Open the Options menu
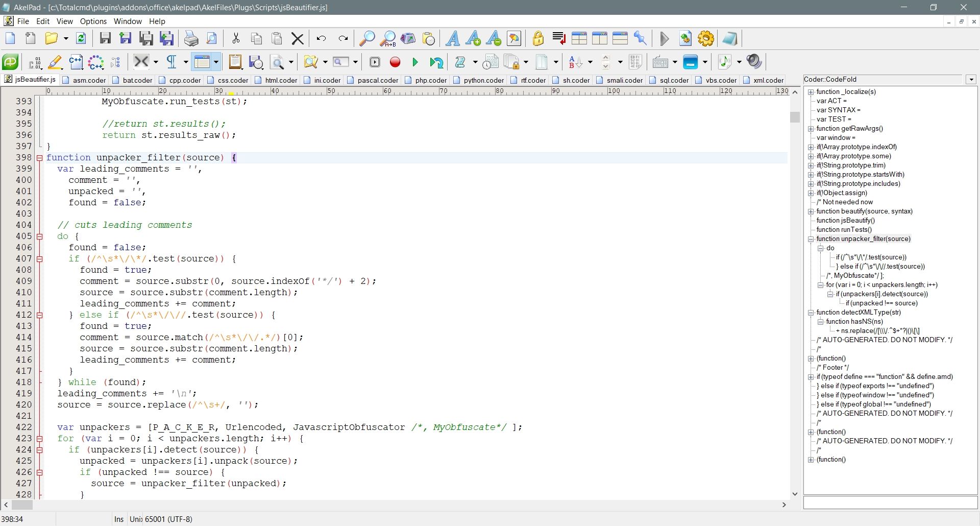The width and height of the screenshot is (980, 526). point(93,21)
